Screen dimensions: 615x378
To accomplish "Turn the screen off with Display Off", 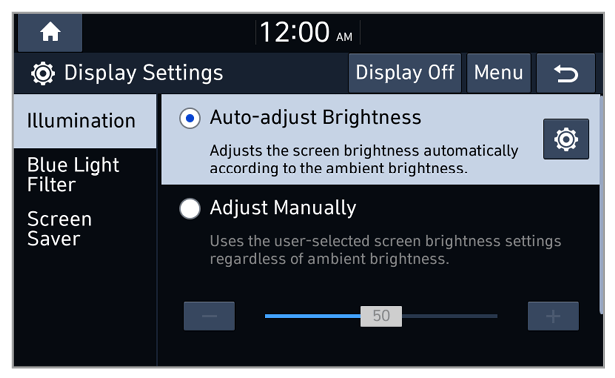I will [x=405, y=73].
